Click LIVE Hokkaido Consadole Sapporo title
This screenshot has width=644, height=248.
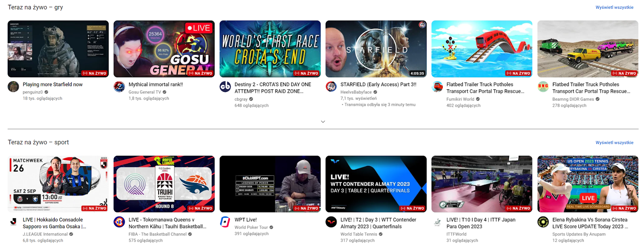pyautogui.click(x=54, y=223)
